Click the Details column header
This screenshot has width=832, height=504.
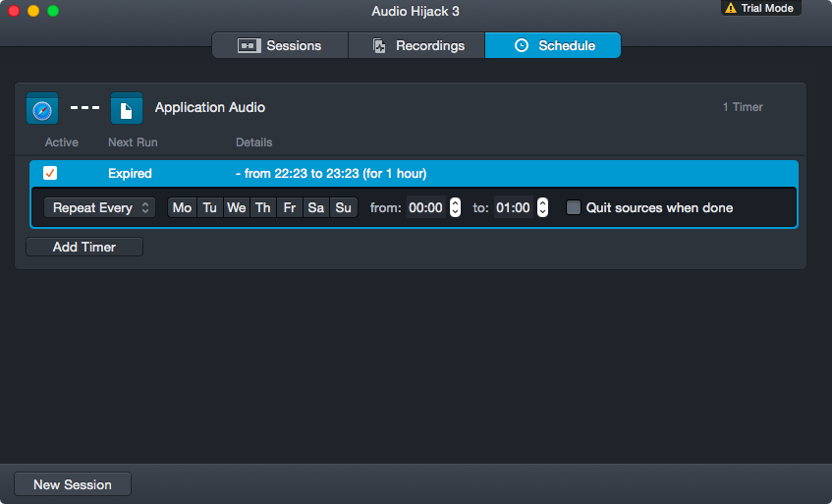[254, 142]
